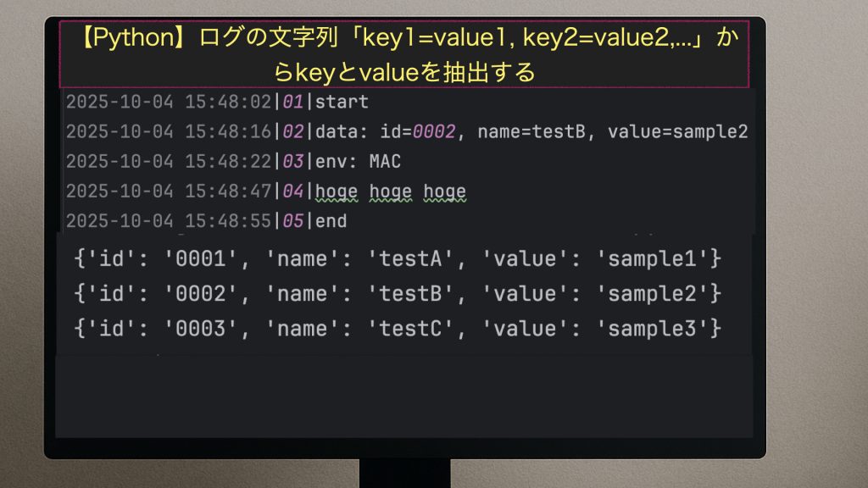The height and width of the screenshot is (488, 868).
Task: Click the env: MAC log text
Action: tap(358, 161)
